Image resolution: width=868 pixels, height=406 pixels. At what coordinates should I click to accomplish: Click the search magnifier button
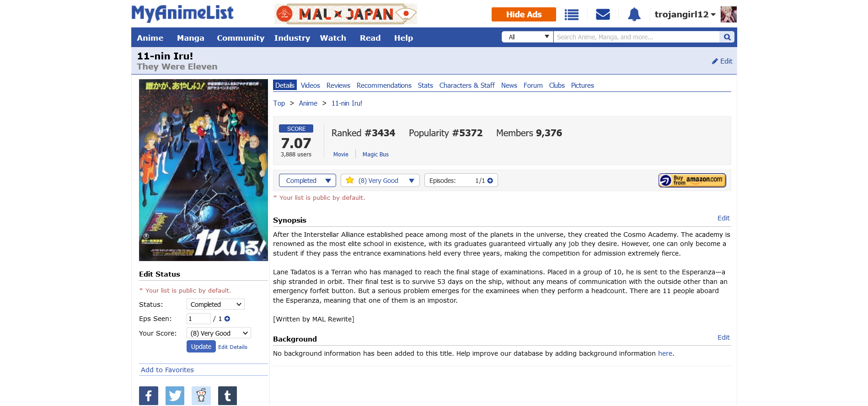(727, 37)
